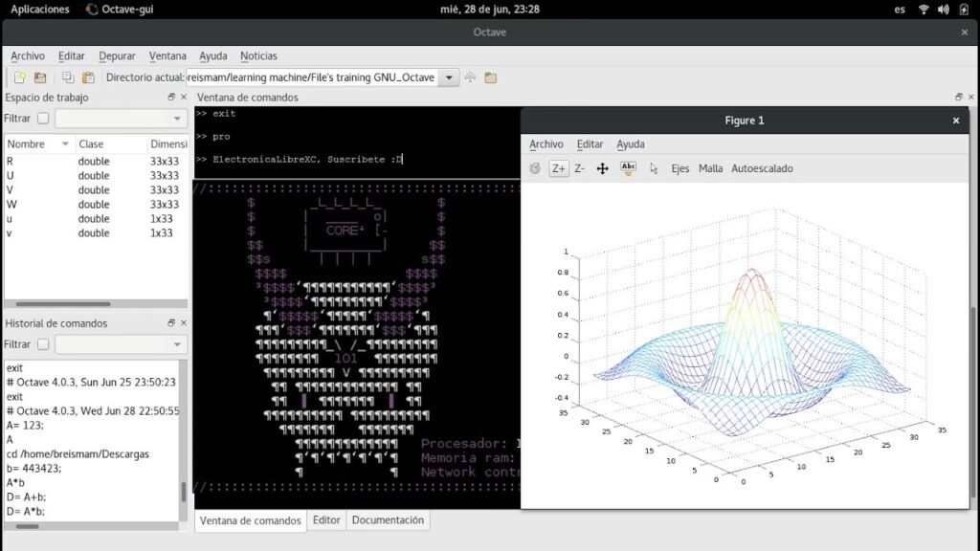Choose the select pointer tool in Figure 1
The image size is (980, 551).
(x=654, y=168)
